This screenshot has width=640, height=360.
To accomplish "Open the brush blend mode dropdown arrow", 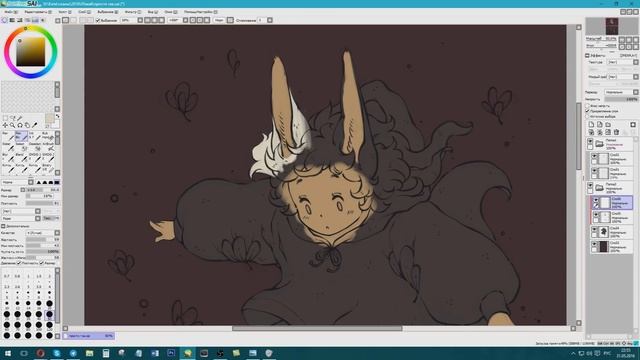I will 31,182.
